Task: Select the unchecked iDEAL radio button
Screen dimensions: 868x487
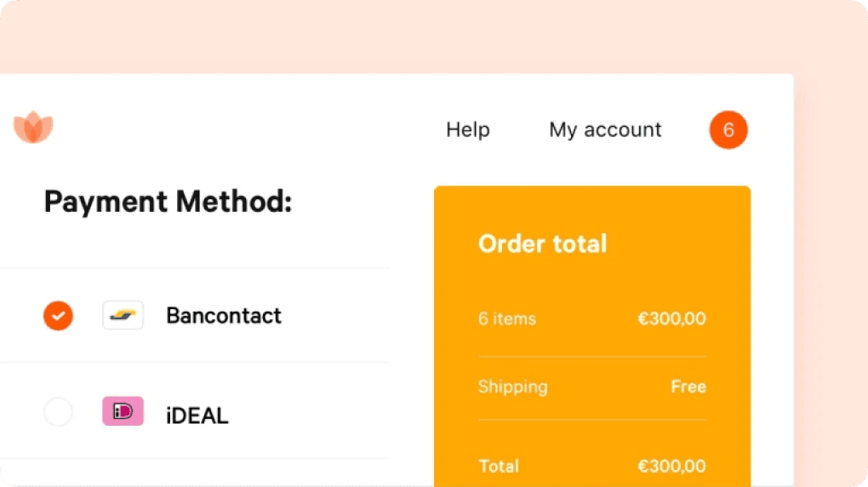Action: [58, 411]
